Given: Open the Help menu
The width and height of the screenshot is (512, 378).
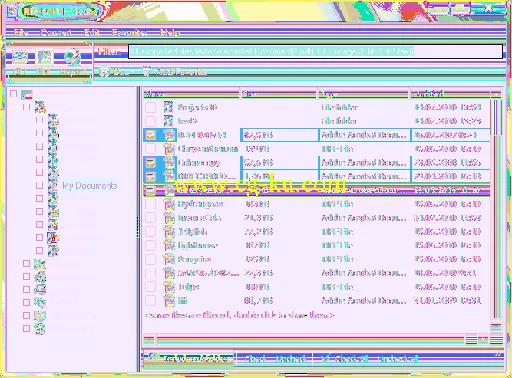Looking at the screenshot, I should [x=170, y=32].
